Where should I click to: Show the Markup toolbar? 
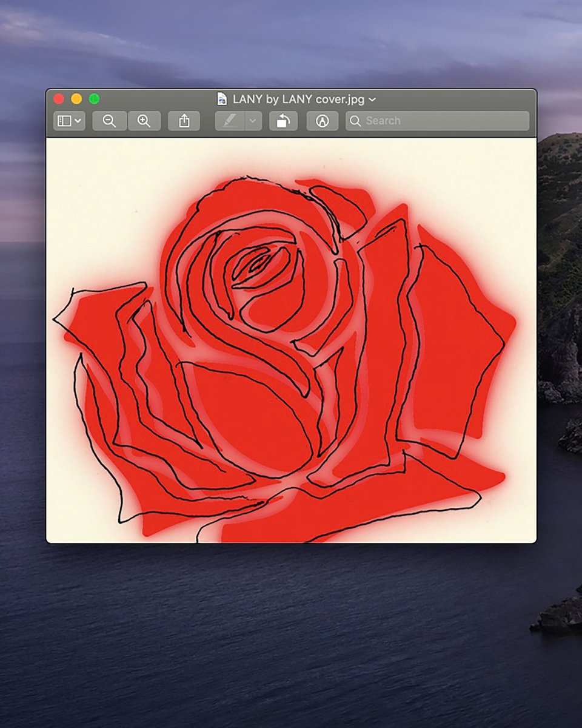pos(323,121)
